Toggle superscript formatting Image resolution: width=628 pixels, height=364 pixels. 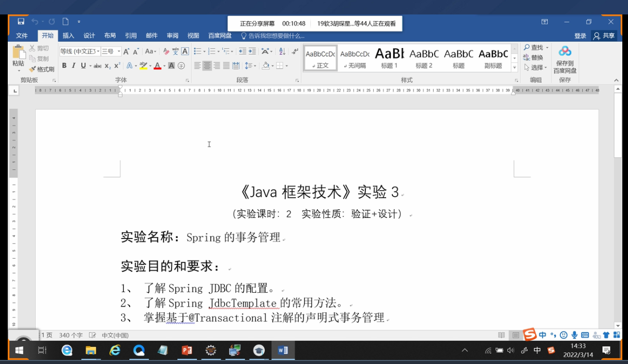click(x=117, y=66)
